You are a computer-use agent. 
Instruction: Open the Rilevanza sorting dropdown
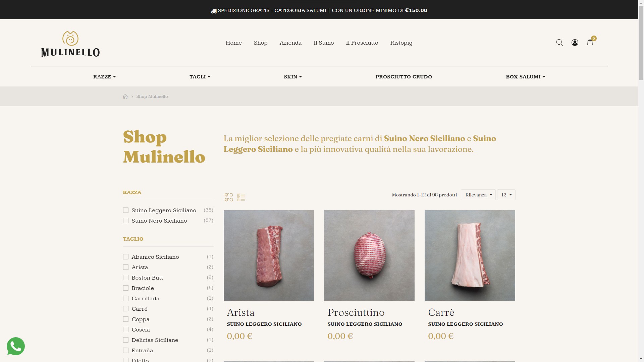478,195
